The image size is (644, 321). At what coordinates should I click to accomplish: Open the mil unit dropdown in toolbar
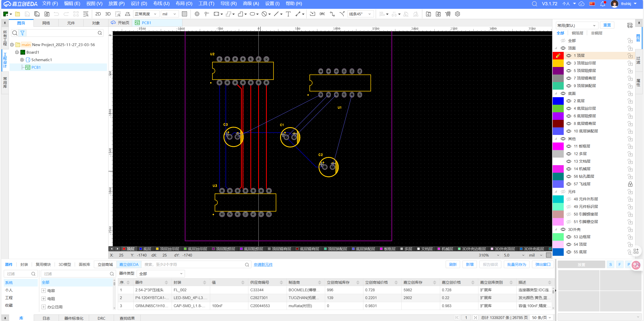tap(169, 14)
